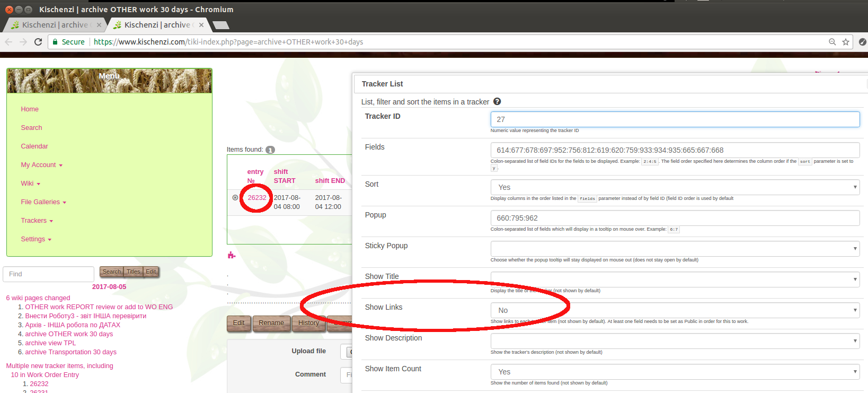Viewport: 868px width, 393px height.
Task: Close the second Kischenzi archive tab
Action: (201, 25)
